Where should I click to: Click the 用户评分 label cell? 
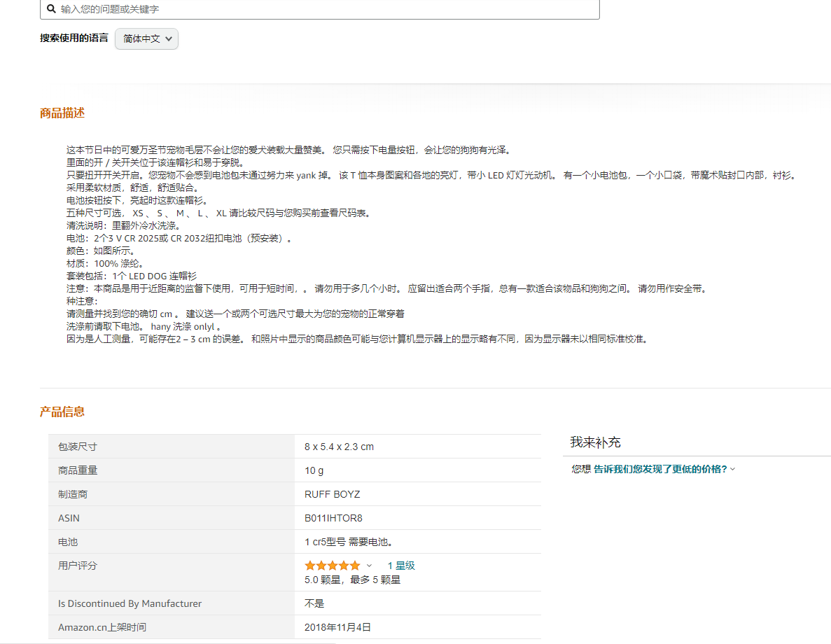click(x=172, y=573)
